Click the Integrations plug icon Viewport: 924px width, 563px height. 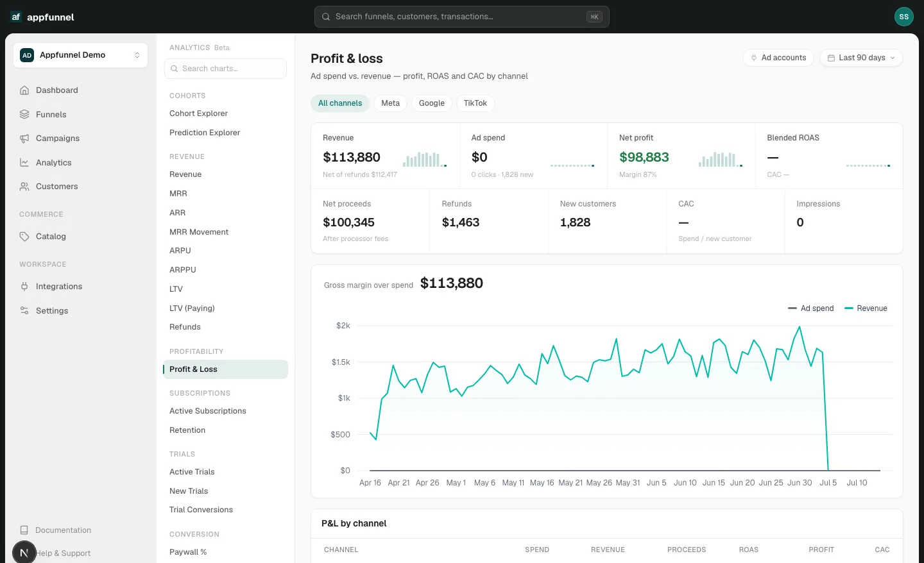click(x=24, y=287)
